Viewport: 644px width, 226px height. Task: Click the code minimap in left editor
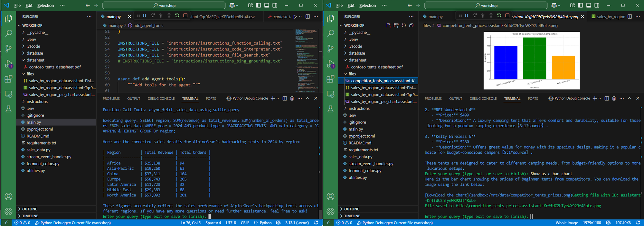pyautogui.click(x=306, y=60)
